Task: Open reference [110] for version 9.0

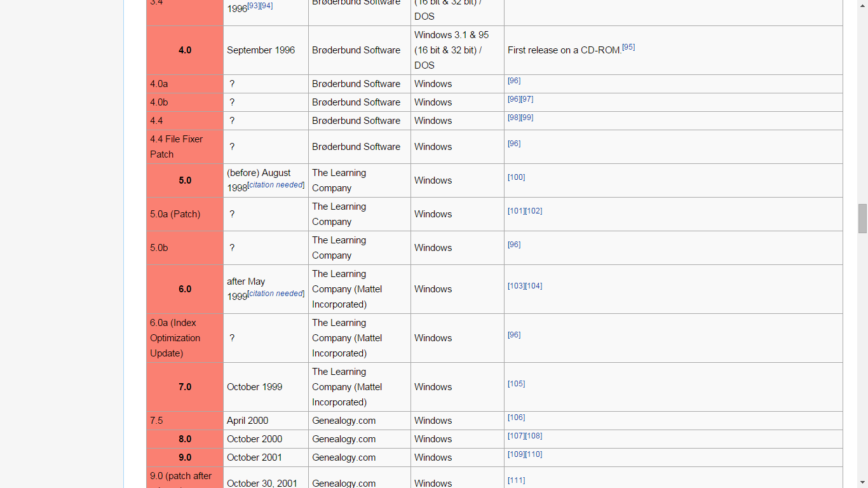Action: [x=535, y=454]
